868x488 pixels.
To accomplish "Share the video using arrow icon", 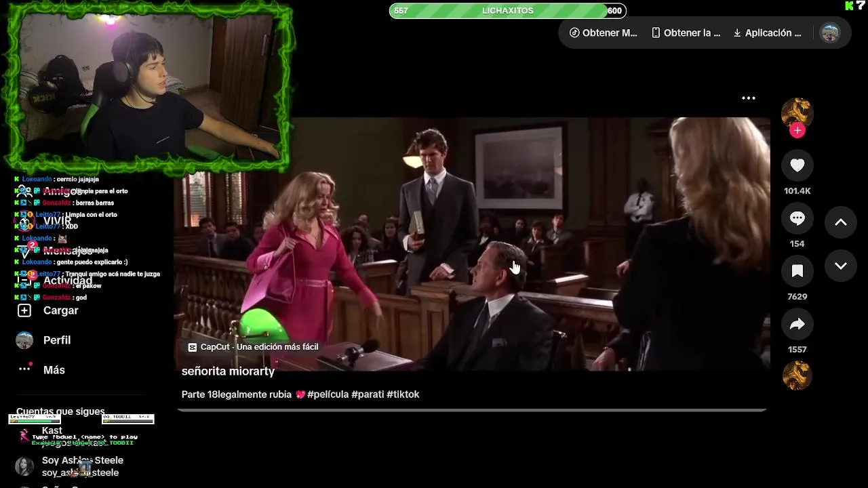I will 797,324.
